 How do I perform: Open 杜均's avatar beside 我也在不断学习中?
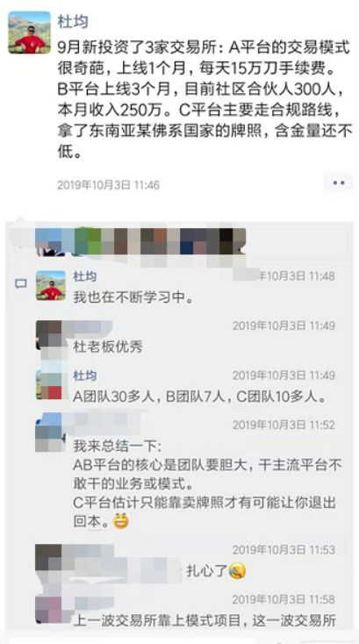tap(51, 285)
